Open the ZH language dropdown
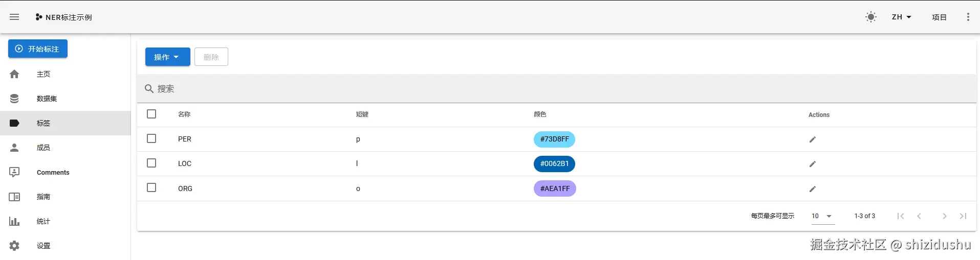This screenshot has width=980, height=260. (901, 17)
